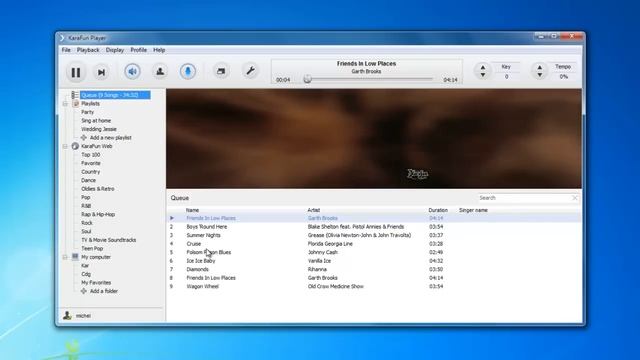Select the Rap & Hip-Hop category
Image resolution: width=640 pixels, height=360 pixels.
[98, 214]
